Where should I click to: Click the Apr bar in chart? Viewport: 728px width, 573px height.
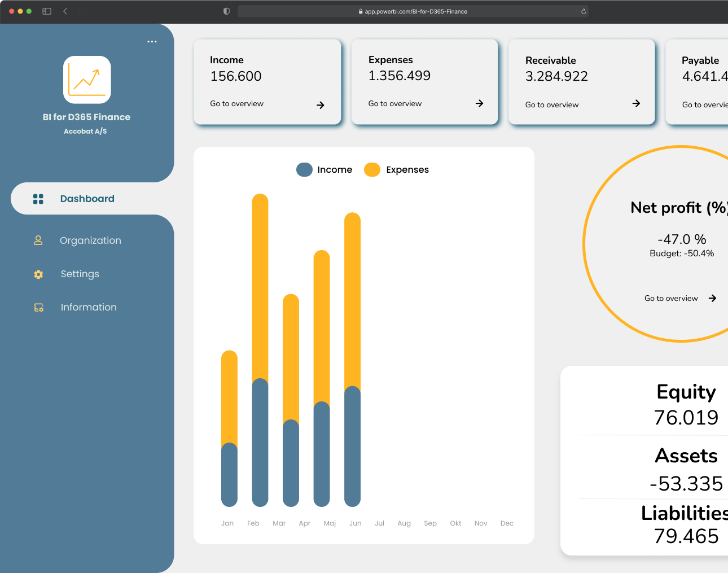[322, 378]
